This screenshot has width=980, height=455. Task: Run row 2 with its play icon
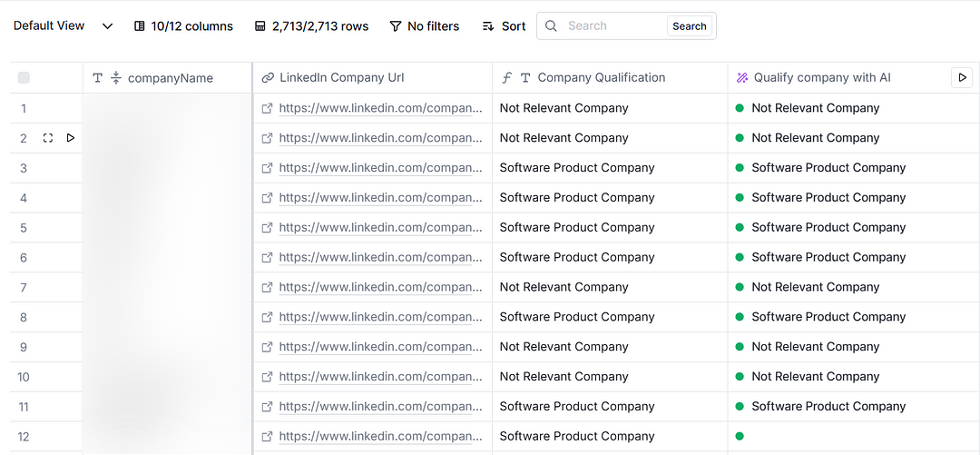pos(71,138)
